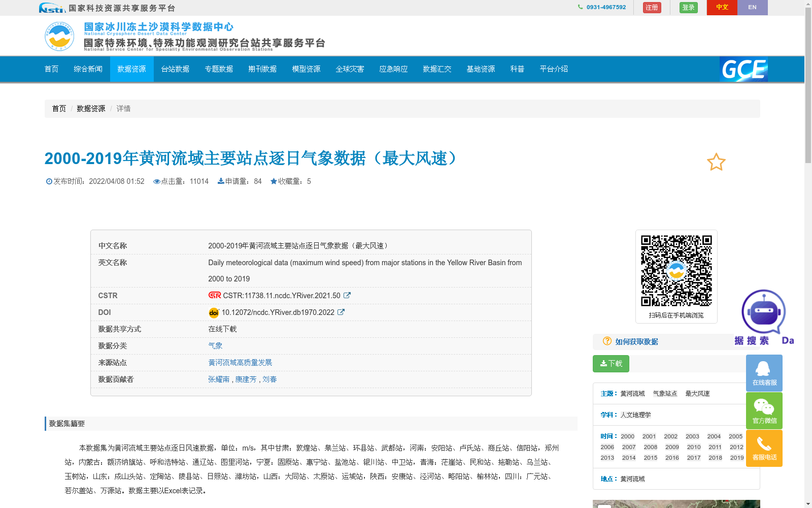The width and height of the screenshot is (812, 508).
Task: Click the map thumbnail at the bottom right
Action: click(676, 504)
